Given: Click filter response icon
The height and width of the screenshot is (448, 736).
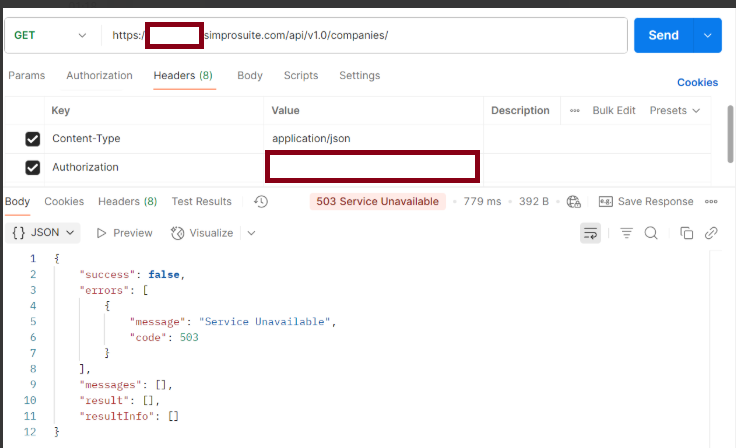Looking at the screenshot, I should (626, 233).
